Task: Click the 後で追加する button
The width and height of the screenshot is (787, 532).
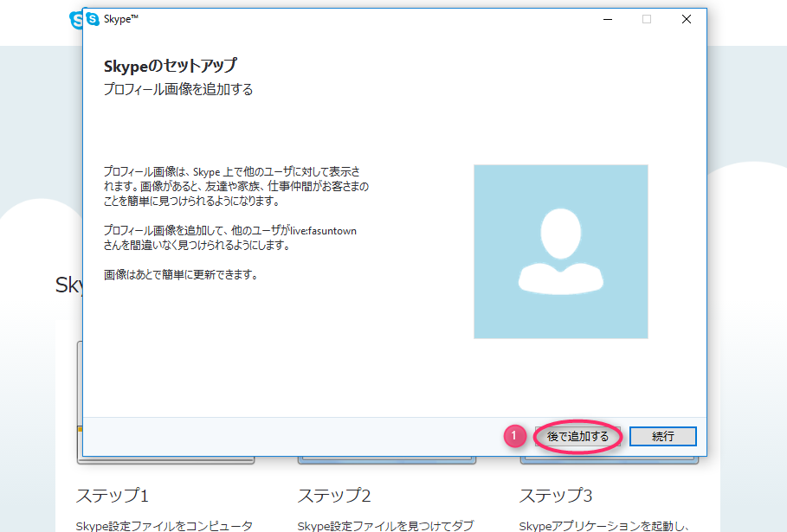Action: coord(577,436)
